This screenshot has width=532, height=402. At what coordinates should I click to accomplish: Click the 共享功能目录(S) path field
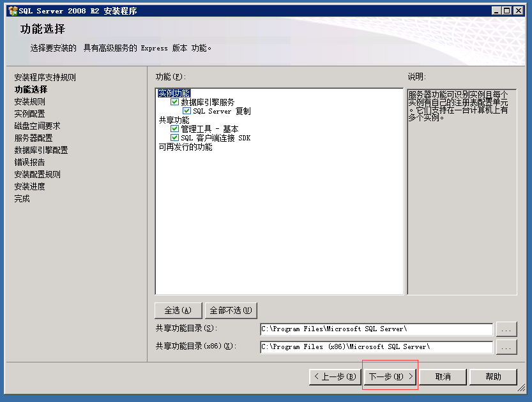[376, 329]
